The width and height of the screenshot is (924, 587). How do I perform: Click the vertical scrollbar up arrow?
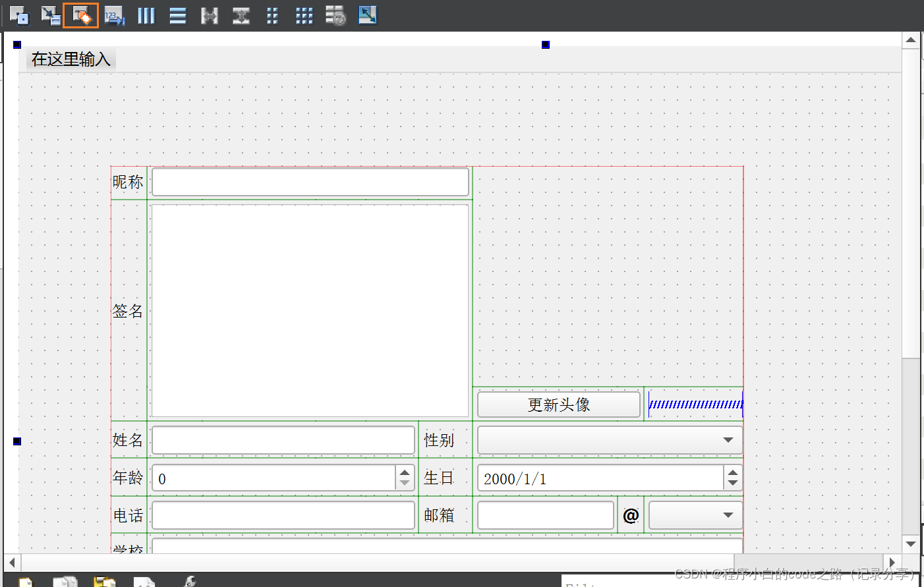click(911, 40)
